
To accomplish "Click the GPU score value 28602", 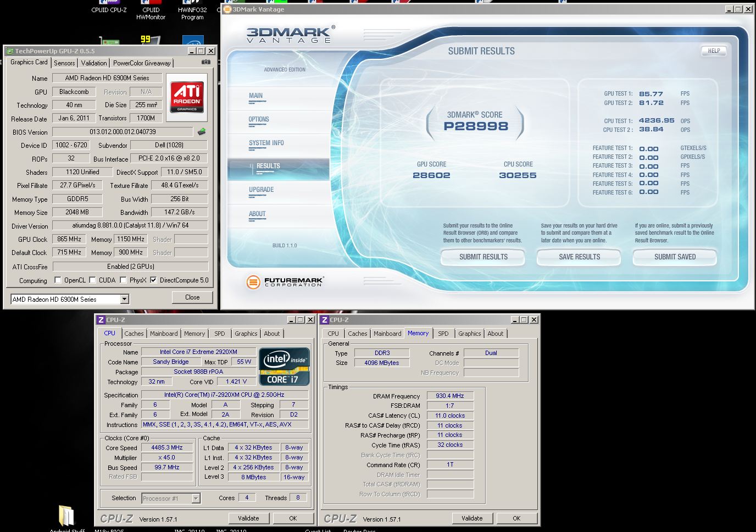I will 431,175.
